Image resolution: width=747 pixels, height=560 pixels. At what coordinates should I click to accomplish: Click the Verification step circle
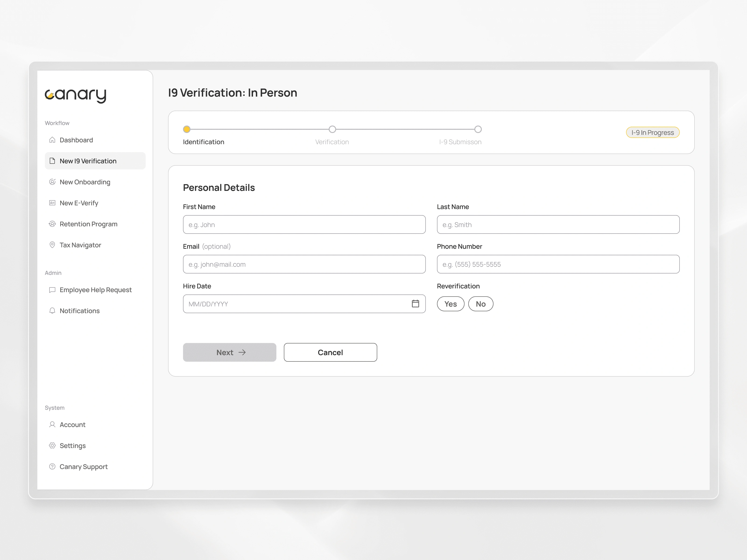tap(332, 129)
